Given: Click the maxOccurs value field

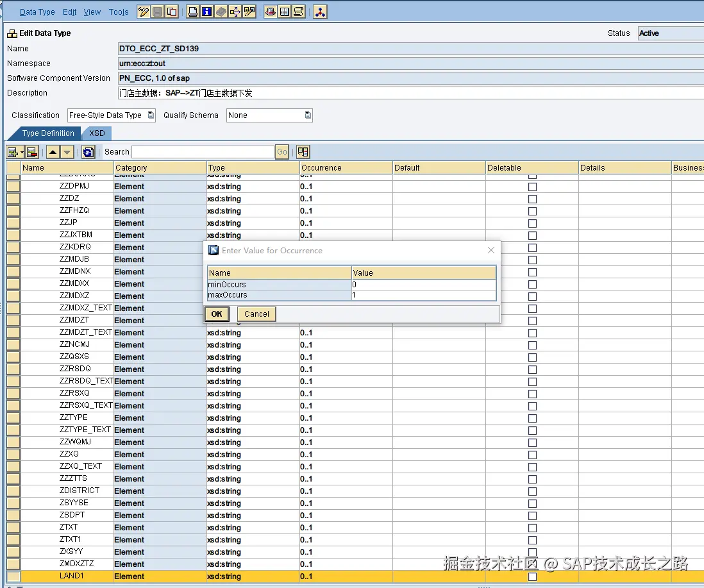Looking at the screenshot, I should pyautogui.click(x=424, y=295).
